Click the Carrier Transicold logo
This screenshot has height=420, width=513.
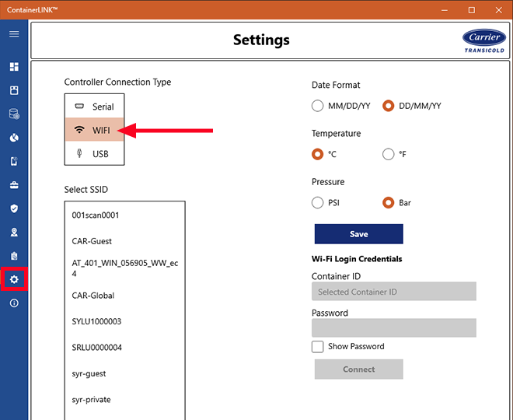click(484, 41)
